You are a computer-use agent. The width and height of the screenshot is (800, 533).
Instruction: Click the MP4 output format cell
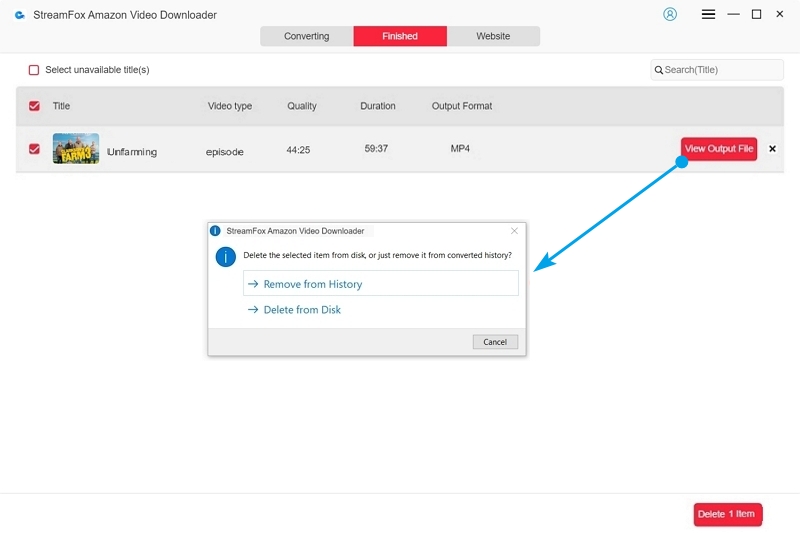coord(460,148)
